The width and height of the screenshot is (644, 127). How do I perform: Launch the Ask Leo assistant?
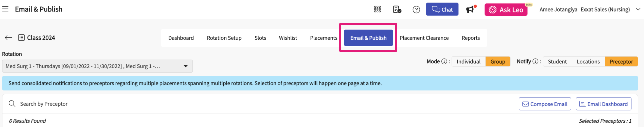(x=506, y=10)
